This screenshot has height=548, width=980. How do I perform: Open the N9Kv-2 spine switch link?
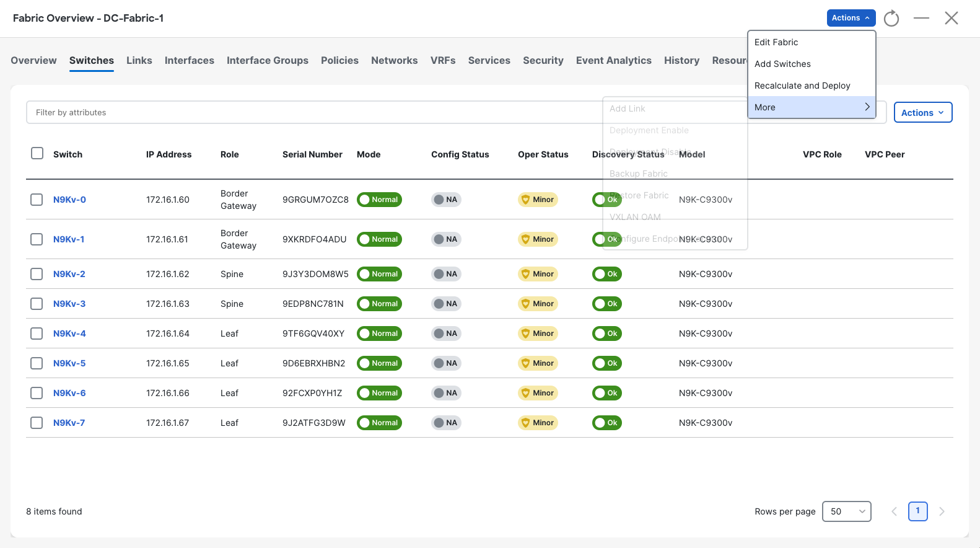[69, 274]
